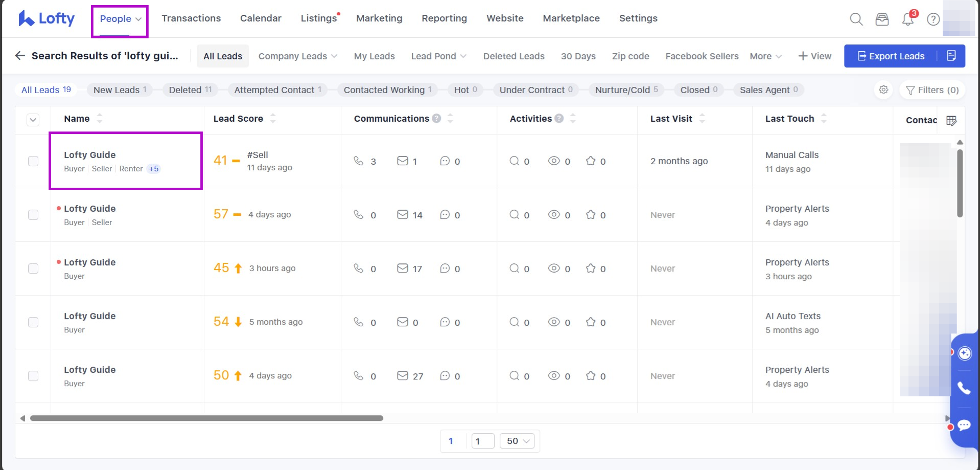
Task: Expand the More views dropdown
Action: tap(765, 56)
